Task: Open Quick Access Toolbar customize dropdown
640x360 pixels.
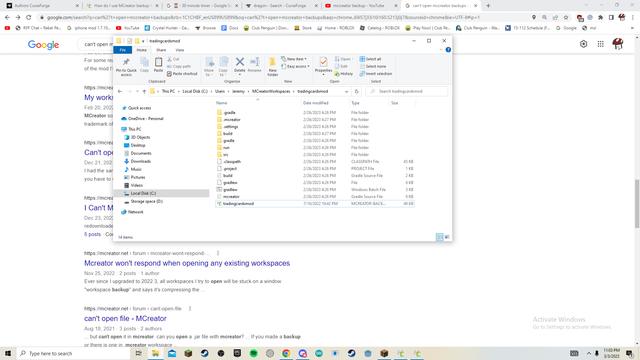Action: pos(143,41)
